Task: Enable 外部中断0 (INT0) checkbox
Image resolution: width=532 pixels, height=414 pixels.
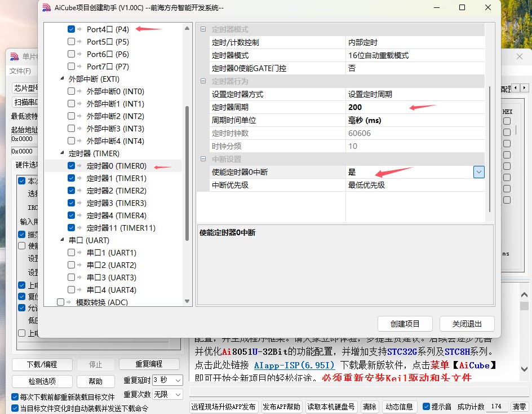Action: point(71,91)
